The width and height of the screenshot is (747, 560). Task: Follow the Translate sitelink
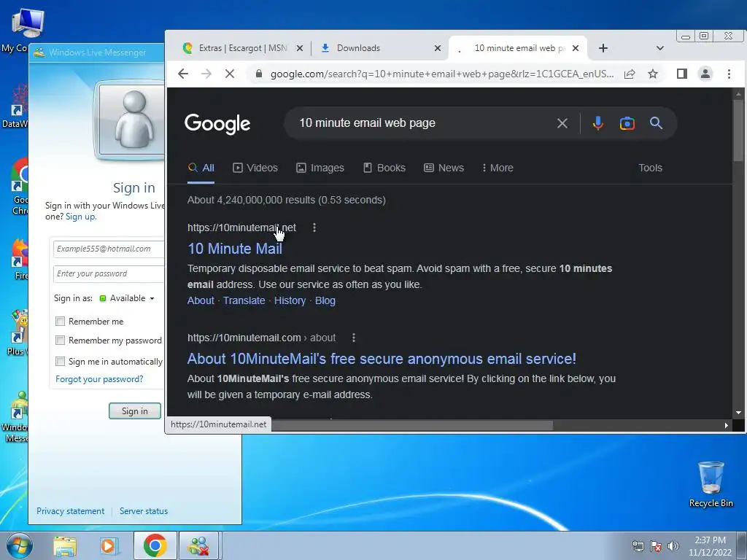pos(244,301)
